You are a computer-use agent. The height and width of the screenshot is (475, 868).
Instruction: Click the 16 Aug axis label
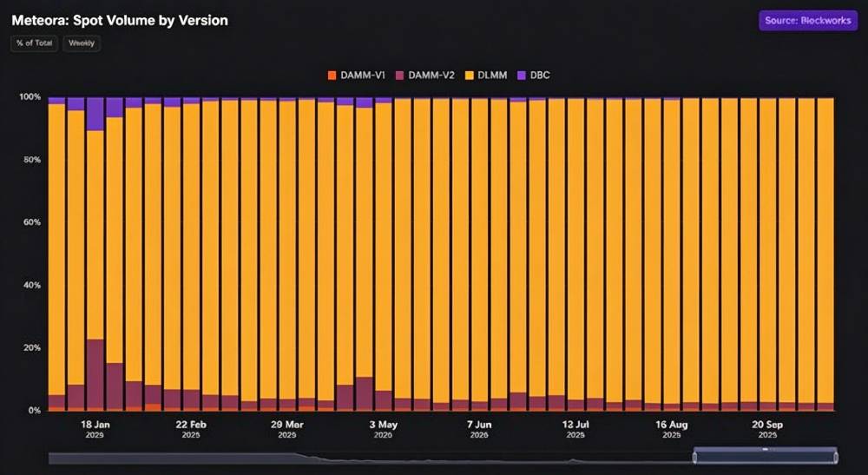(x=672, y=429)
